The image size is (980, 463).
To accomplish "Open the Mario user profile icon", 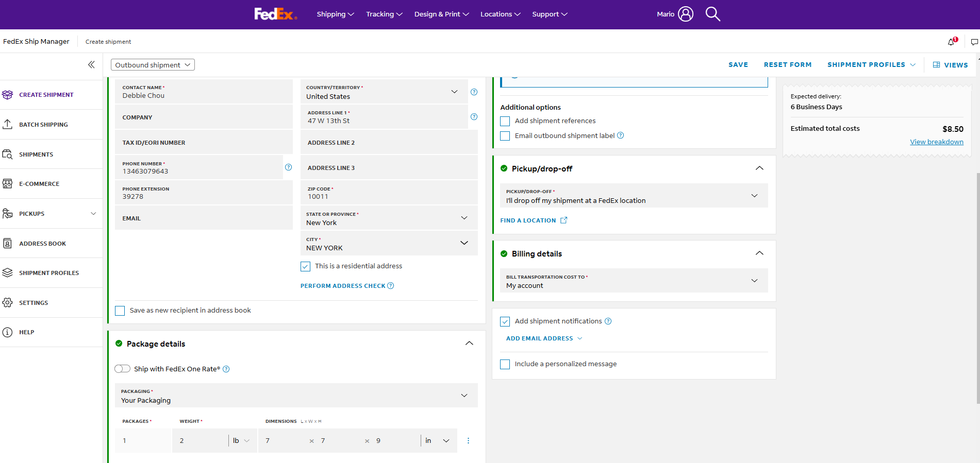I will [x=686, y=14].
